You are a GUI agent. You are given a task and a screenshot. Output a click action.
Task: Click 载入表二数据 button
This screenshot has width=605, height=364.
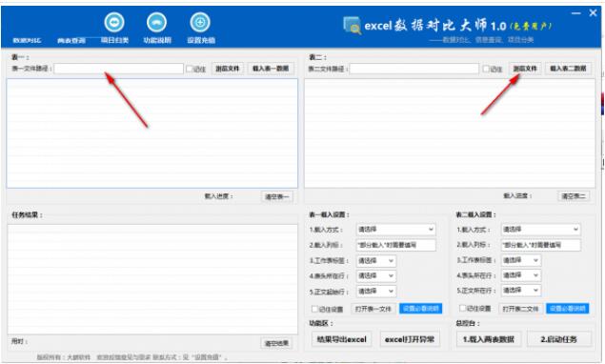(x=568, y=69)
